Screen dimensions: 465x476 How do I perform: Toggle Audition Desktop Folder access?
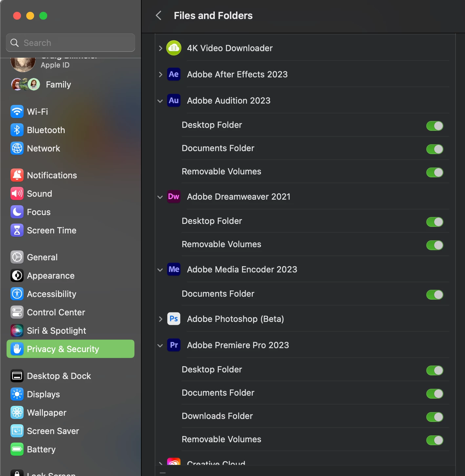(435, 126)
